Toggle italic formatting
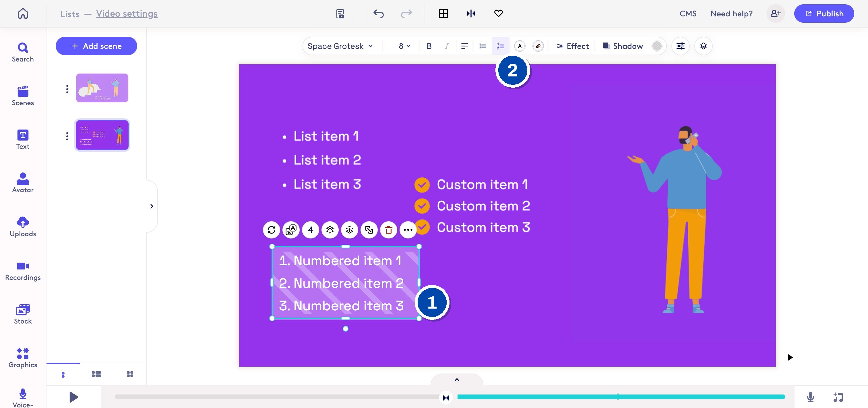The image size is (868, 408). 447,46
